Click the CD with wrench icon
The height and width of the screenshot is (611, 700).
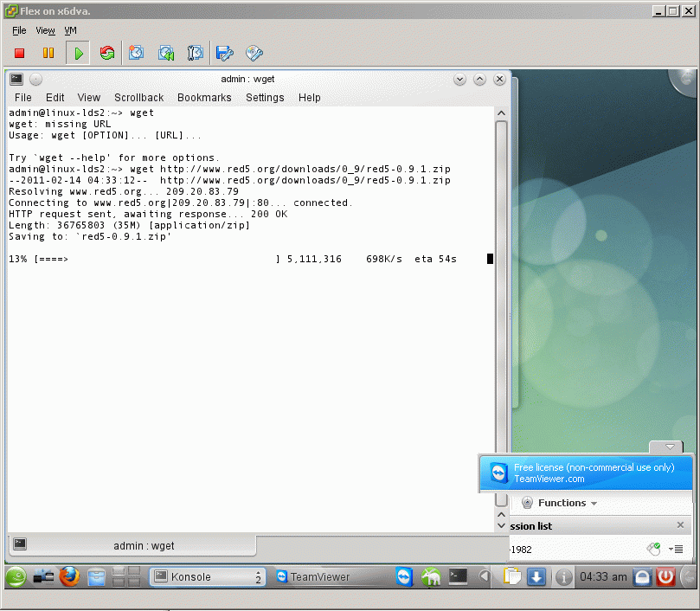point(254,53)
